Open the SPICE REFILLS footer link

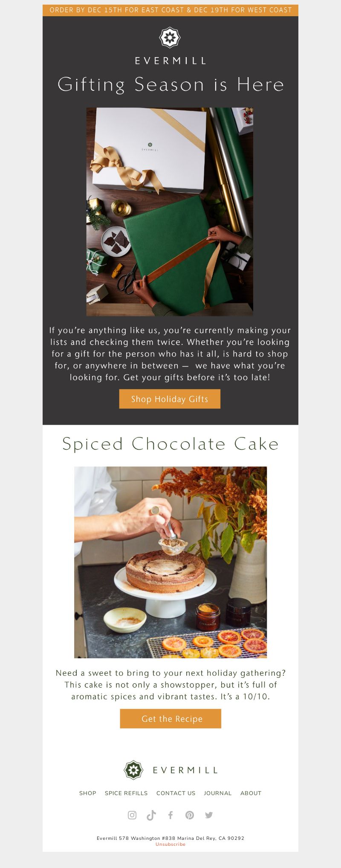(x=126, y=793)
